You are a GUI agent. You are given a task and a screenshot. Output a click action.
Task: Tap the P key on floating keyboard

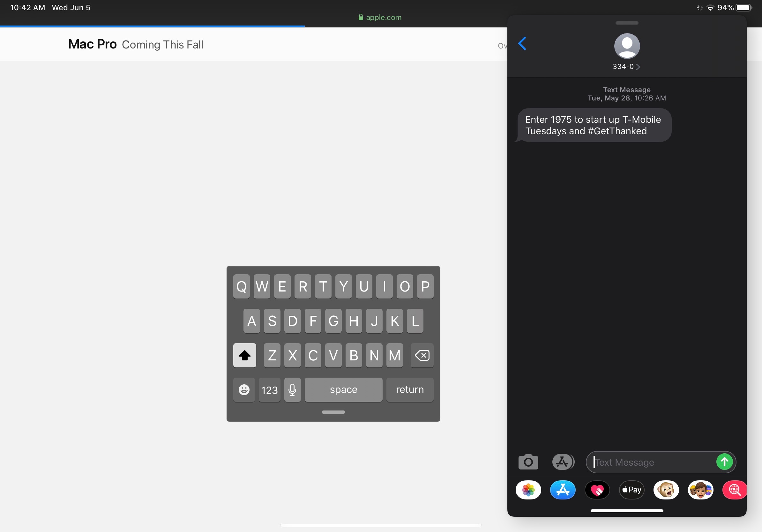click(425, 286)
